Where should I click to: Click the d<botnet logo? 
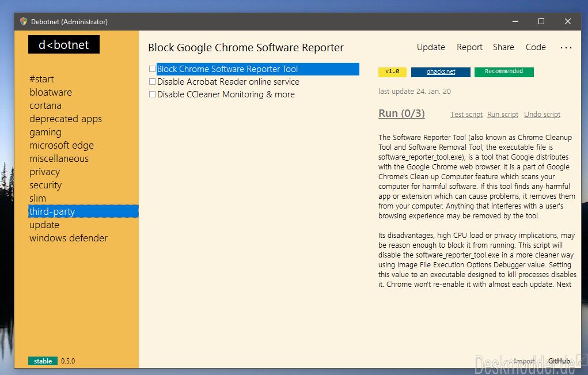(64, 44)
